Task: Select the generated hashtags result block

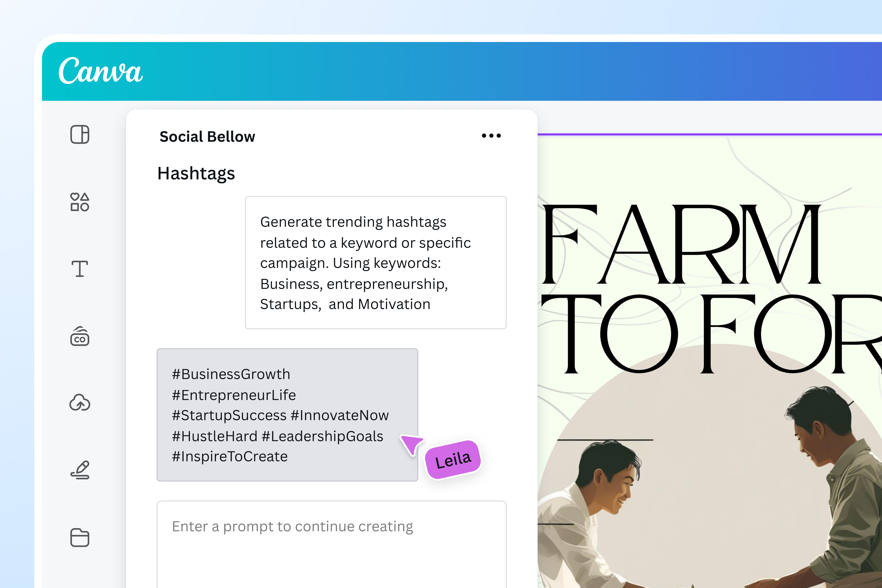Action: (x=287, y=414)
